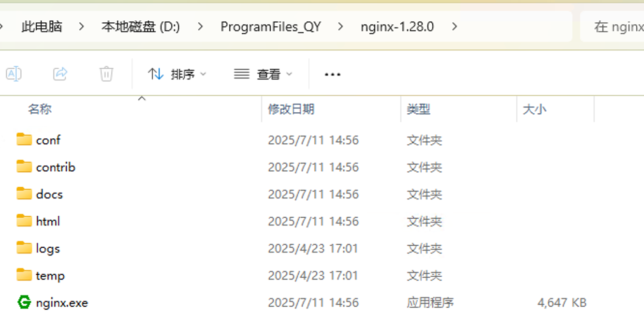Select the temp folder icon
This screenshot has height=329, width=644.
click(x=24, y=275)
